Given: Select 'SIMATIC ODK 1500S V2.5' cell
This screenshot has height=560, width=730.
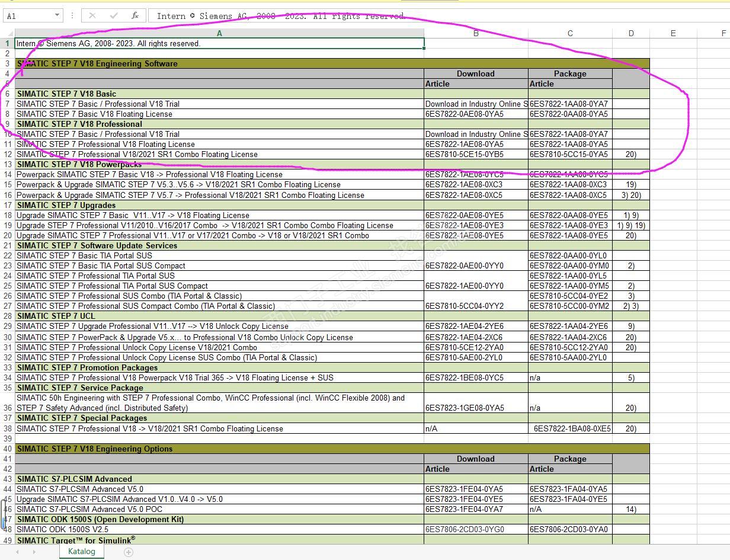Looking at the screenshot, I should (219, 529).
